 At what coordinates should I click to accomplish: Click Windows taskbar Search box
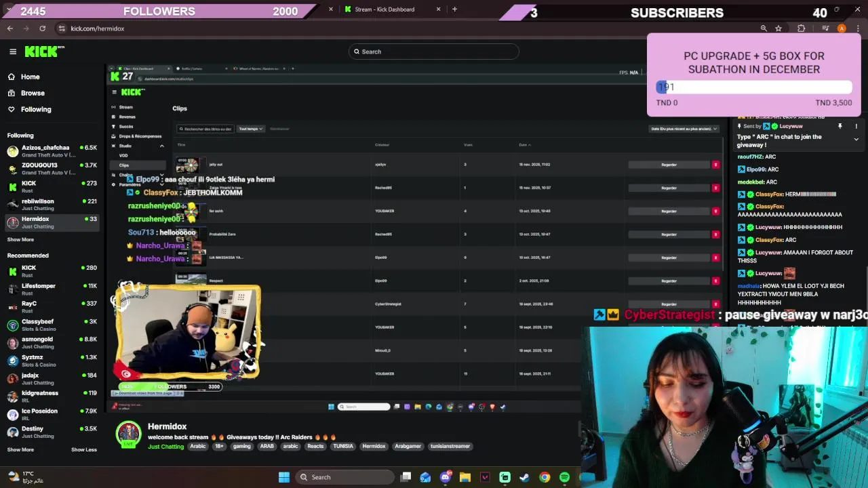(x=343, y=477)
